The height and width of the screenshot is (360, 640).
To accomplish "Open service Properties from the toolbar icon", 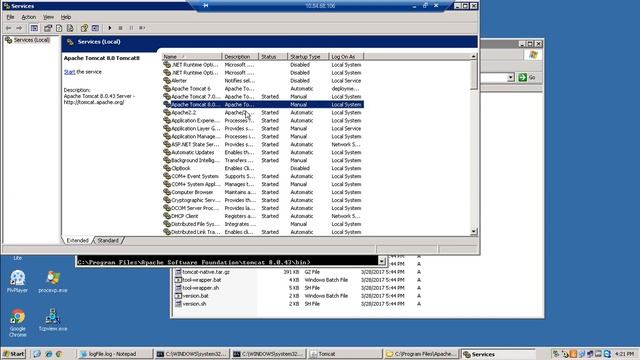I will point(48,28).
